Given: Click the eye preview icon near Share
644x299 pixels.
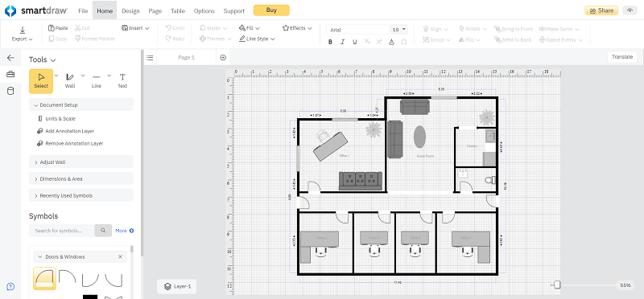Looking at the screenshot, I should coord(630,10).
